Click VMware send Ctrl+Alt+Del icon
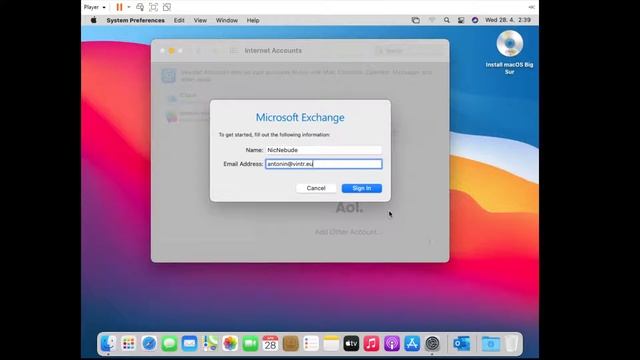The height and width of the screenshot is (360, 640). (140, 7)
